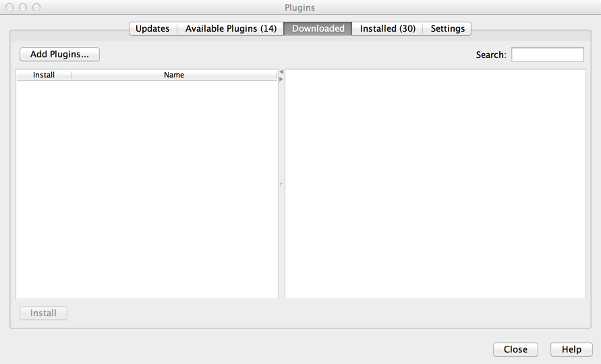Viewport: 601px width, 364px height.
Task: Click the split pane divider handle
Action: coord(281,184)
